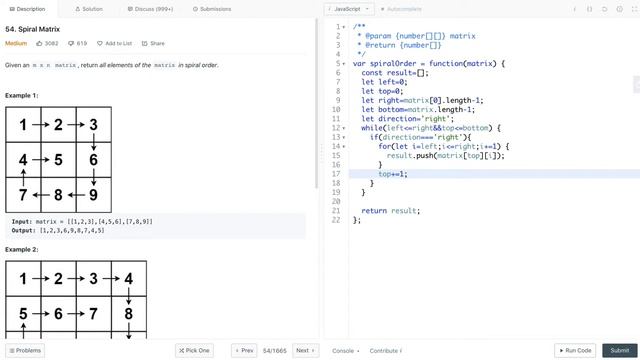This screenshot has width=640, height=360.
Task: Collapse the for loop fold at line 14
Action: click(x=344, y=147)
